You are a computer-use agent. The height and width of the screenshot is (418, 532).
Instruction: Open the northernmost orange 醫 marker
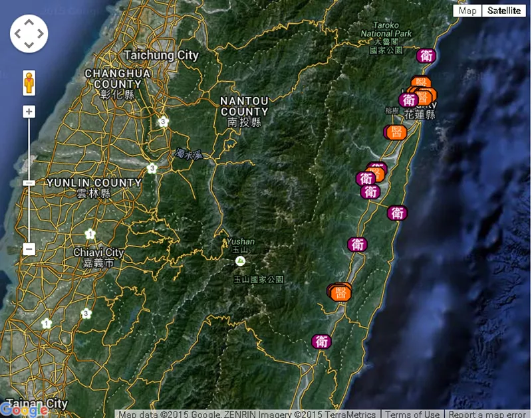click(x=421, y=82)
